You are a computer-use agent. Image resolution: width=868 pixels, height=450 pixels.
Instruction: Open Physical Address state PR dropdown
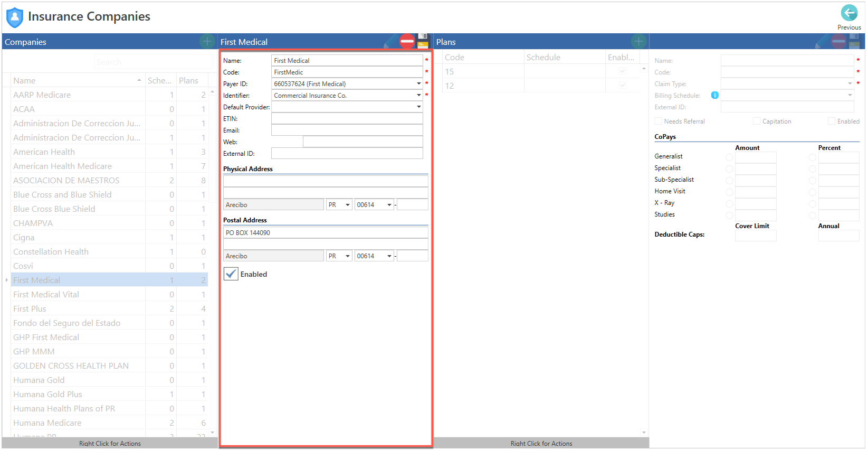[x=348, y=204]
